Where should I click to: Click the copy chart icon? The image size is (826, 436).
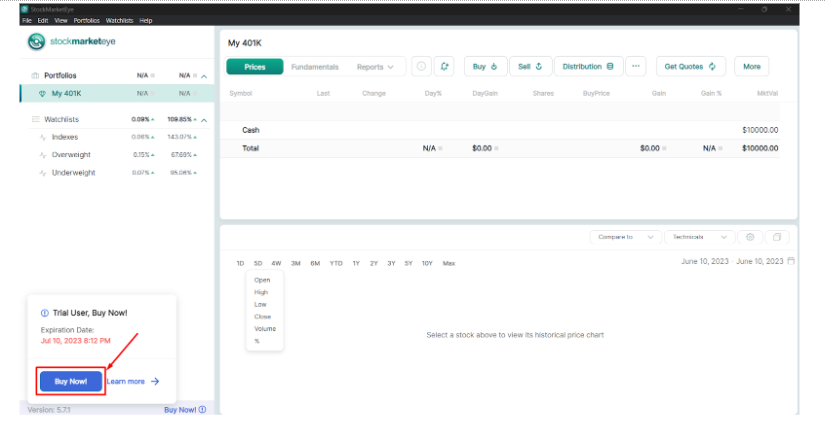(777, 237)
